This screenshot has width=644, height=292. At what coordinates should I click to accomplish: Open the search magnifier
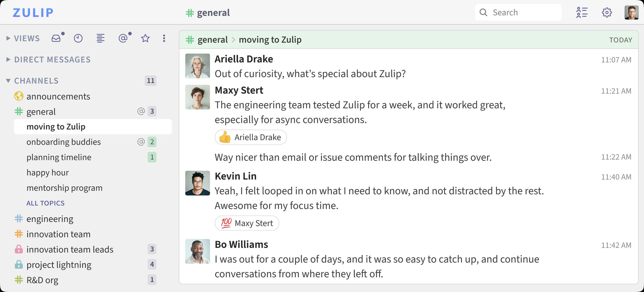point(483,12)
